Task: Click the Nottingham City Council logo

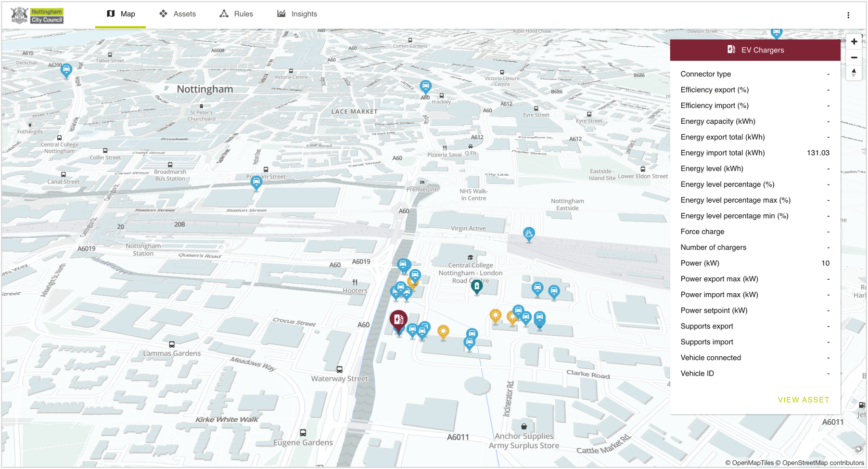Action: pos(38,15)
